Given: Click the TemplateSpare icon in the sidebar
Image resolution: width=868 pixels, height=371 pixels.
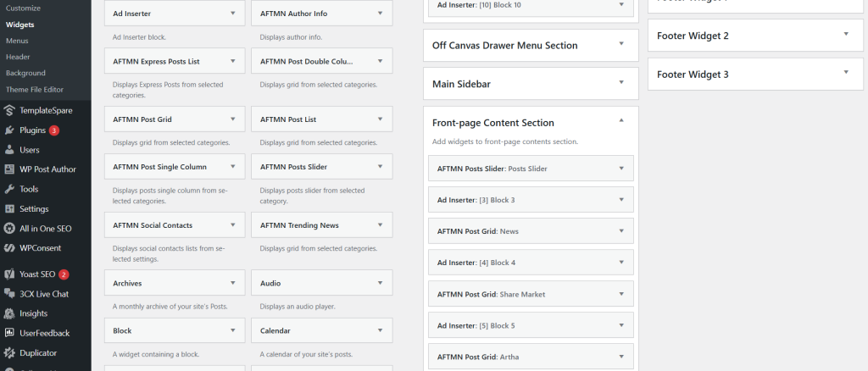Looking at the screenshot, I should tap(9, 110).
